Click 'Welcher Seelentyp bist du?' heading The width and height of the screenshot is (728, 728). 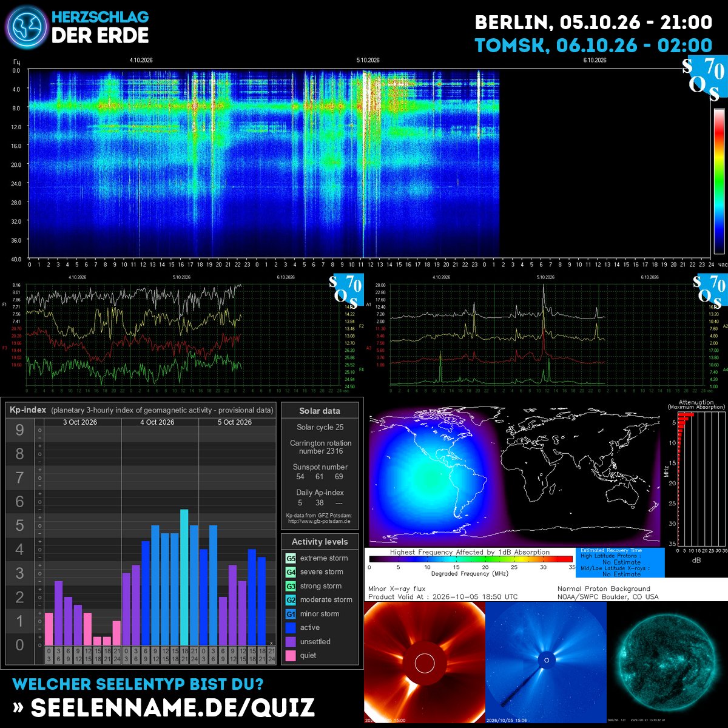coord(138,684)
